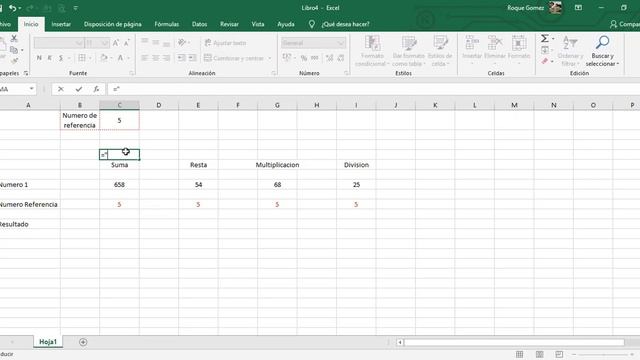Click the Clear eraser icon in Edición
Screen dimensions: 640x360
(544, 61)
